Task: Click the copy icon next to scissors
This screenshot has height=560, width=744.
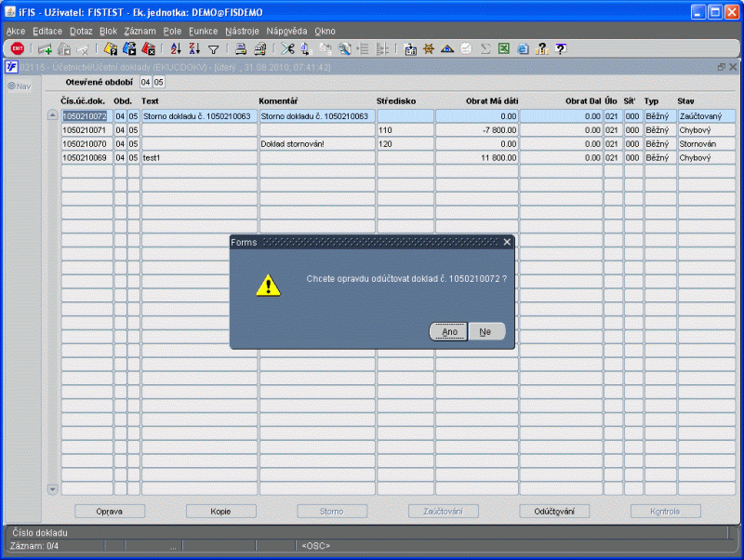Action: pyautogui.click(x=306, y=48)
